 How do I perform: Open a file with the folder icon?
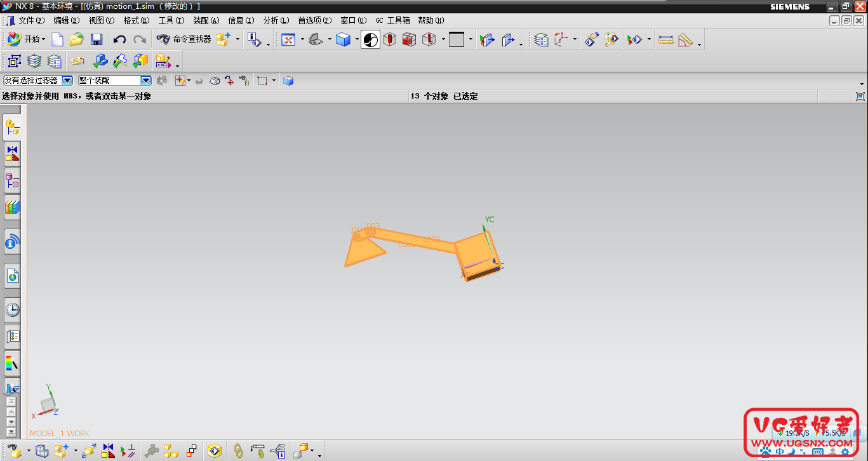click(x=77, y=40)
